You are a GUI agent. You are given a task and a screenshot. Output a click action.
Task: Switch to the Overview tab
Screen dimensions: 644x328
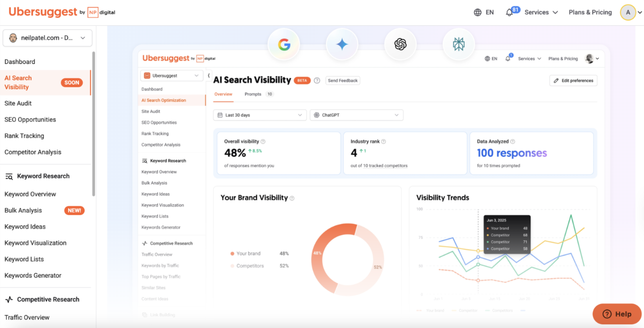223,94
